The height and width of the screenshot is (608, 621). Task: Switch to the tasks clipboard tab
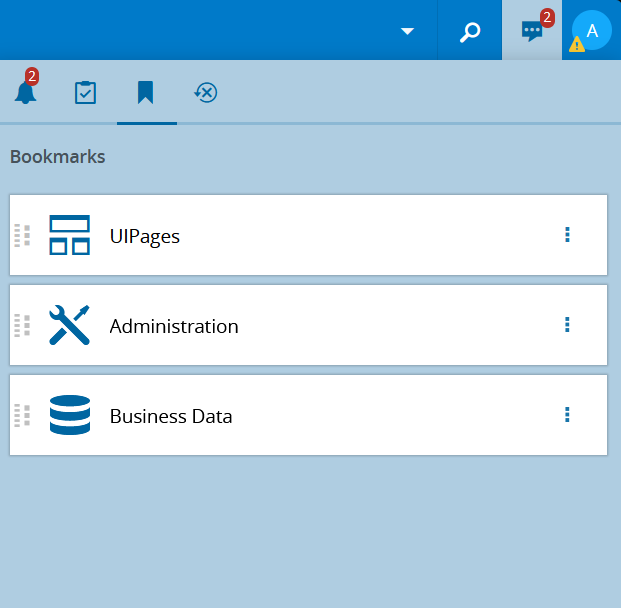pyautogui.click(x=86, y=92)
